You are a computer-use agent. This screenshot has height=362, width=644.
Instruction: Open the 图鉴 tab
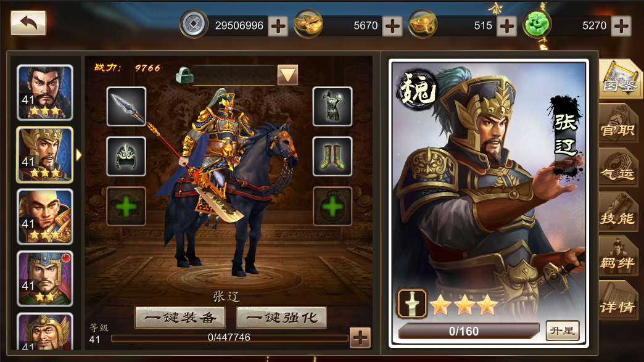619,80
